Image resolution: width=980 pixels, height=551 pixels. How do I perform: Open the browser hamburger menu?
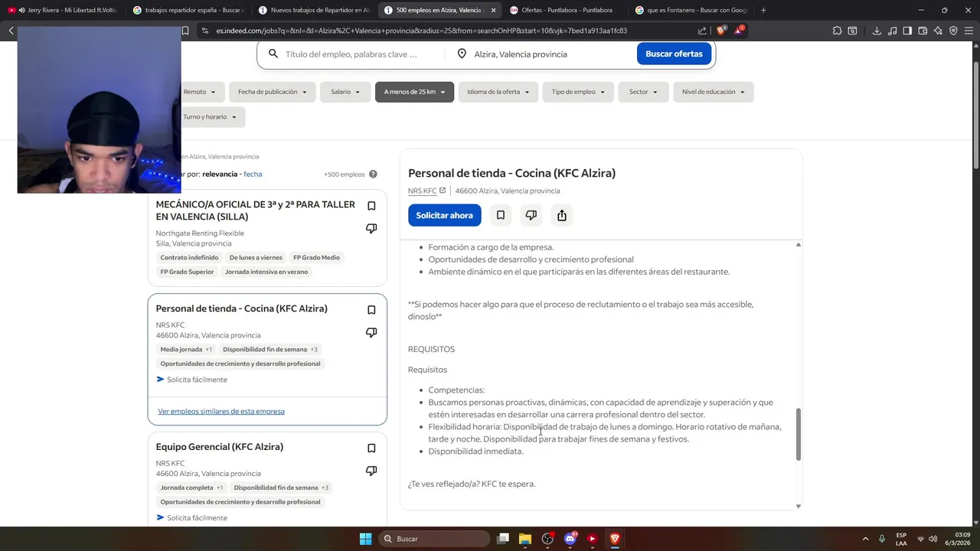969,31
